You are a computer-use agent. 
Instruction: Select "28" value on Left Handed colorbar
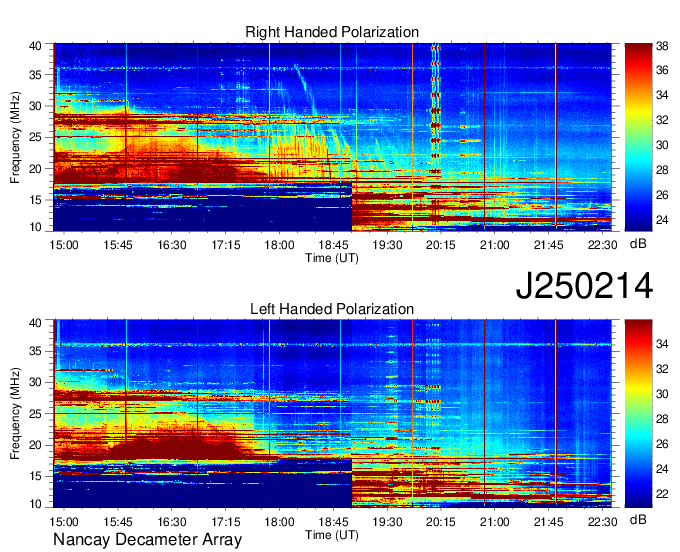pyautogui.click(x=662, y=419)
